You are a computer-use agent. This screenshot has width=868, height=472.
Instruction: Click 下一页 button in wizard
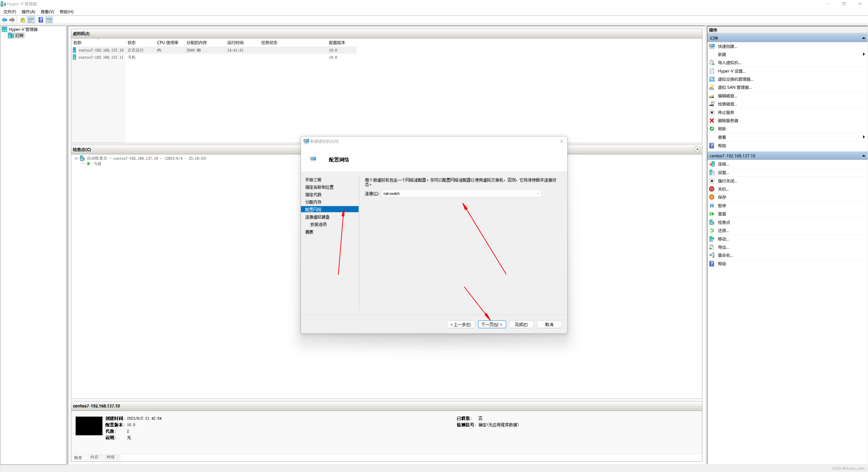[x=492, y=324]
